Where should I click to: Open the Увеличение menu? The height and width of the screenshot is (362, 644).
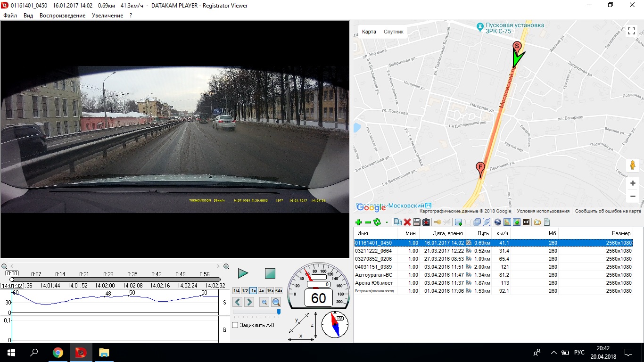tap(107, 16)
